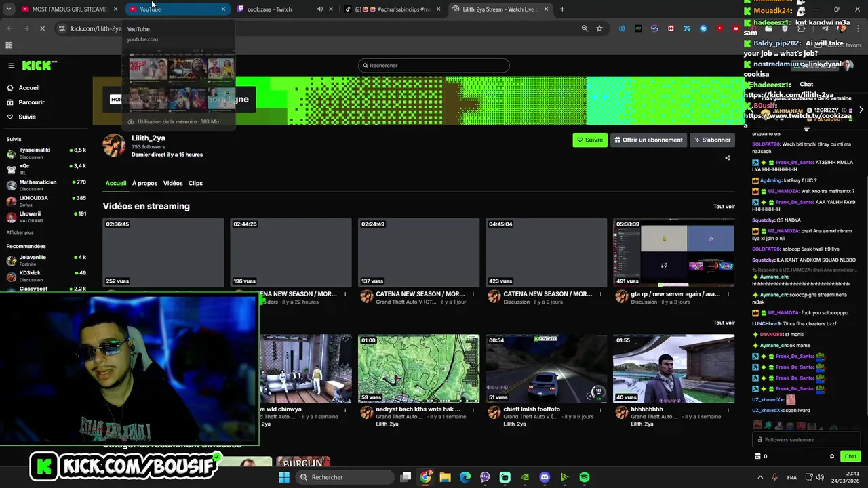The width and height of the screenshot is (868, 488).
Task: Open options for CATENA NEW SEASON video with 423 vues
Action: pyautogui.click(x=601, y=294)
